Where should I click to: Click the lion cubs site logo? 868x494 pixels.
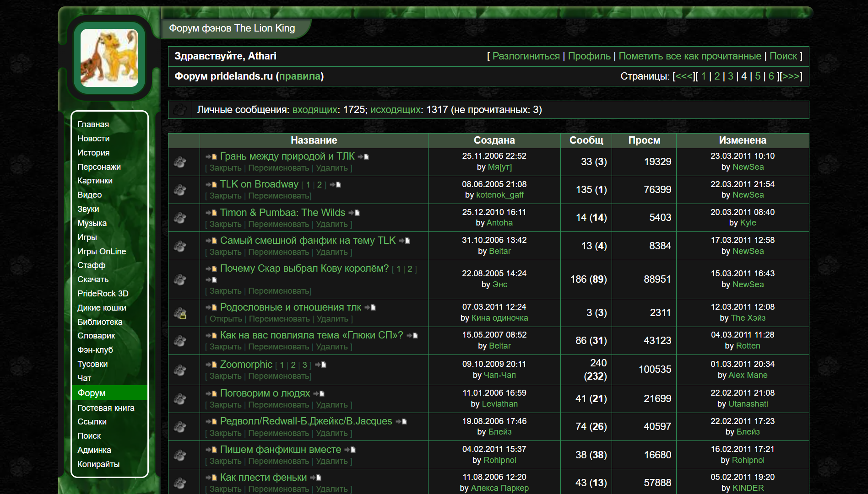pos(109,58)
